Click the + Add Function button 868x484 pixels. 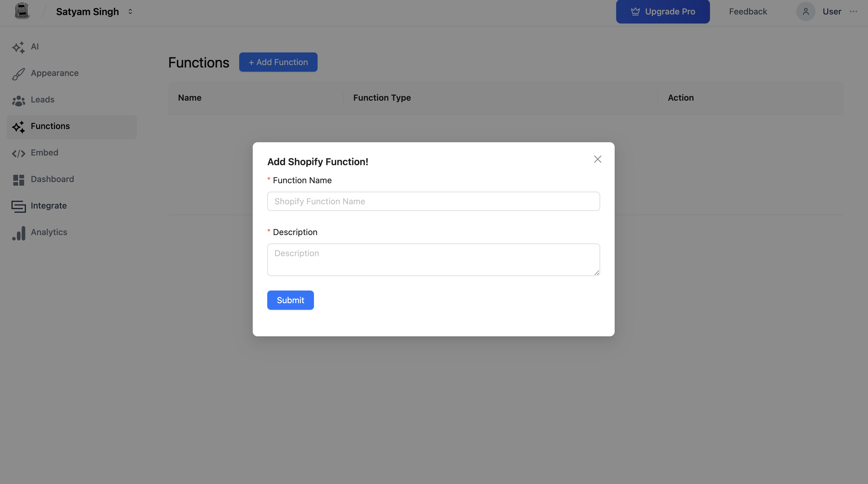click(278, 62)
